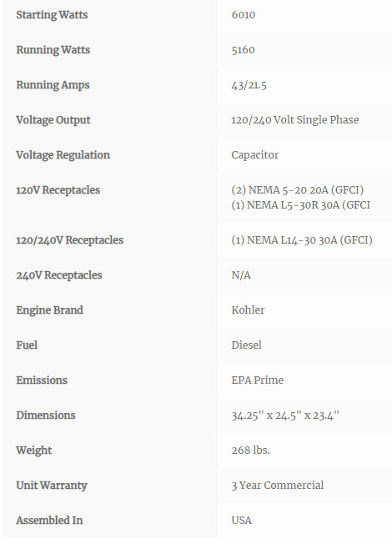Click the 268 lbs. weight value
Viewport: 392px width, 544px height.
pyautogui.click(x=250, y=450)
